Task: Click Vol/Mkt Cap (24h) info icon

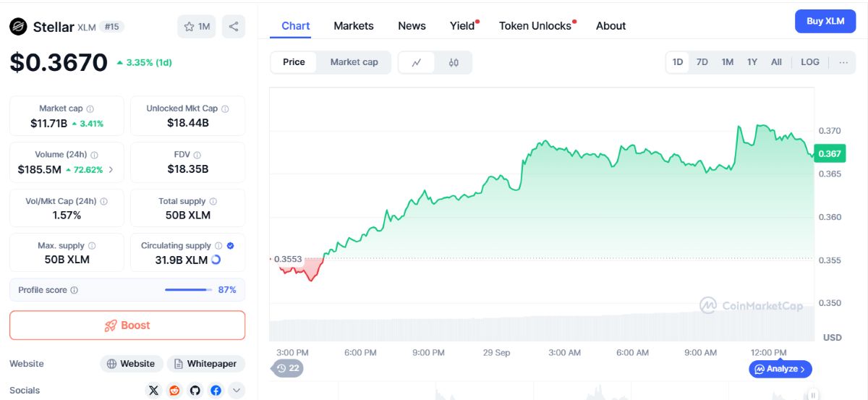Action: click(x=103, y=202)
